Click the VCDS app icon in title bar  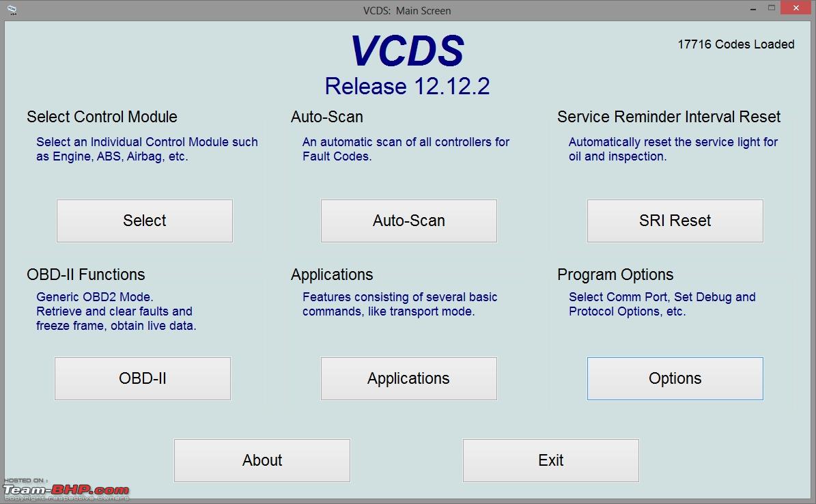click(12, 10)
